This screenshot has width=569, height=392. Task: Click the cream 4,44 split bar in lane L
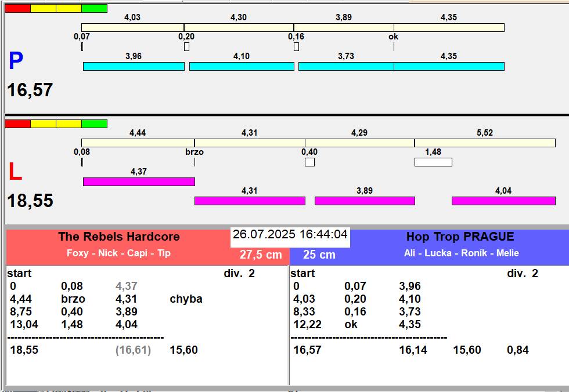[x=138, y=143]
